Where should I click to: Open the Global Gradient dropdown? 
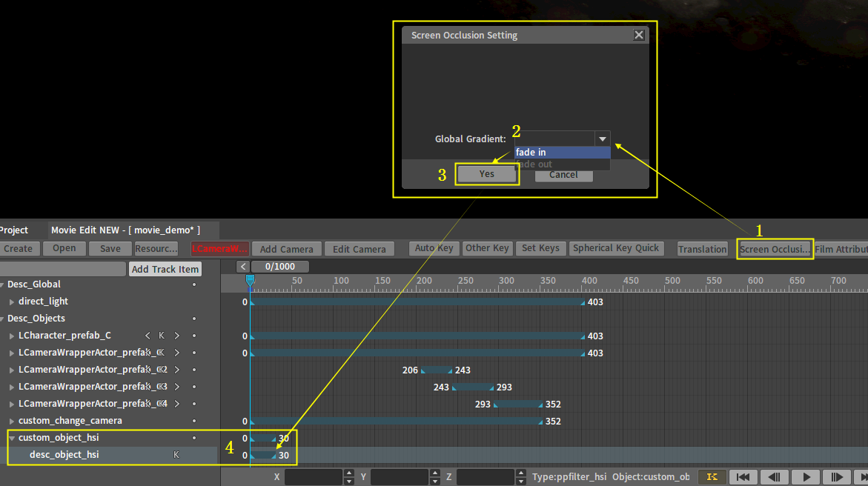coord(603,139)
